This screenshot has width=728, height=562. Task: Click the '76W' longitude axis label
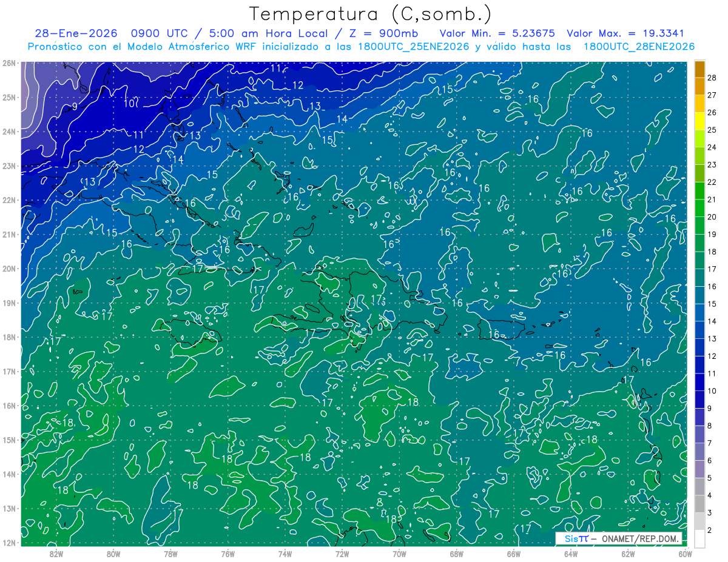tap(227, 554)
